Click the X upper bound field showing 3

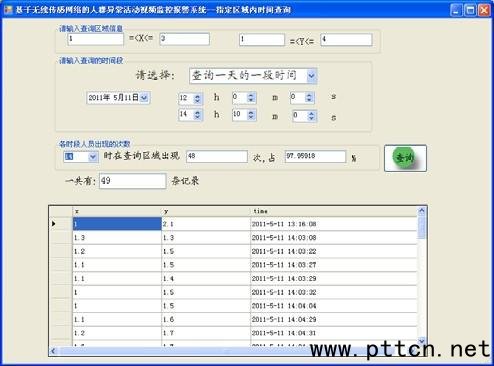[184, 39]
